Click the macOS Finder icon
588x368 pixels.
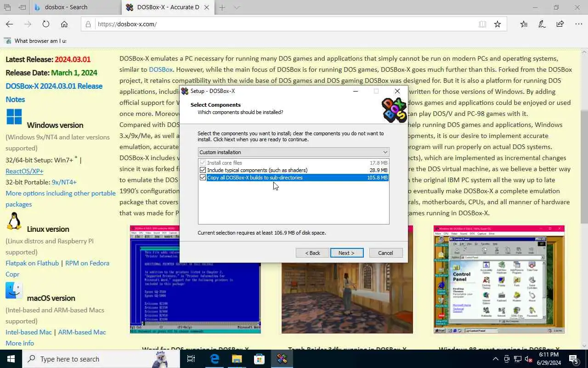[14, 290]
